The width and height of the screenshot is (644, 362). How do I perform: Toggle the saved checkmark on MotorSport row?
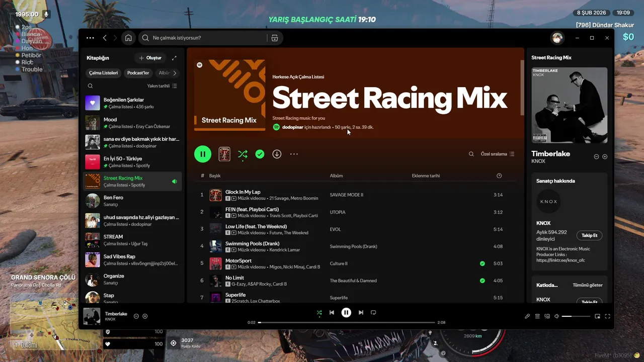click(x=482, y=263)
